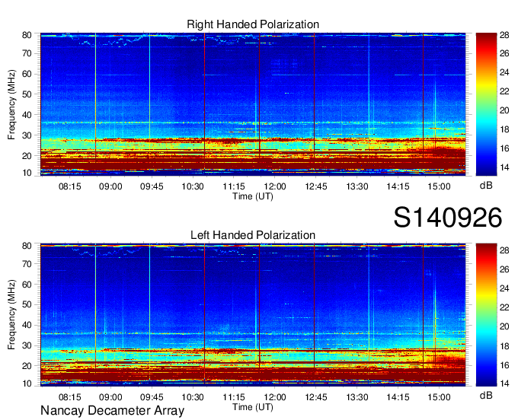Click the 70 MHz tick of Left Handed plot

pos(27,264)
